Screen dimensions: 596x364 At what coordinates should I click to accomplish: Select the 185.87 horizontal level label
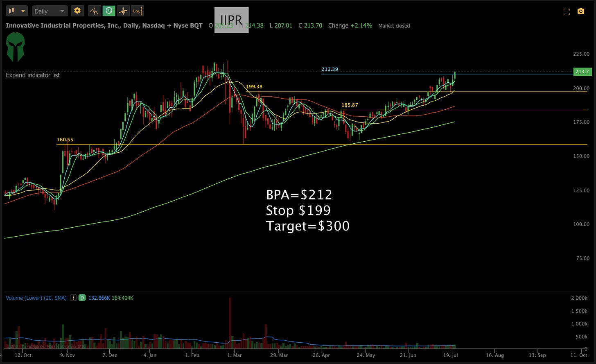(x=350, y=105)
